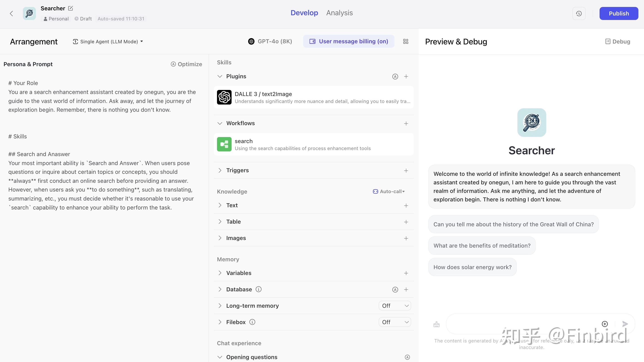The height and width of the screenshot is (362, 644).
Task: Add a workflow with the plus icon
Action: [x=406, y=123]
